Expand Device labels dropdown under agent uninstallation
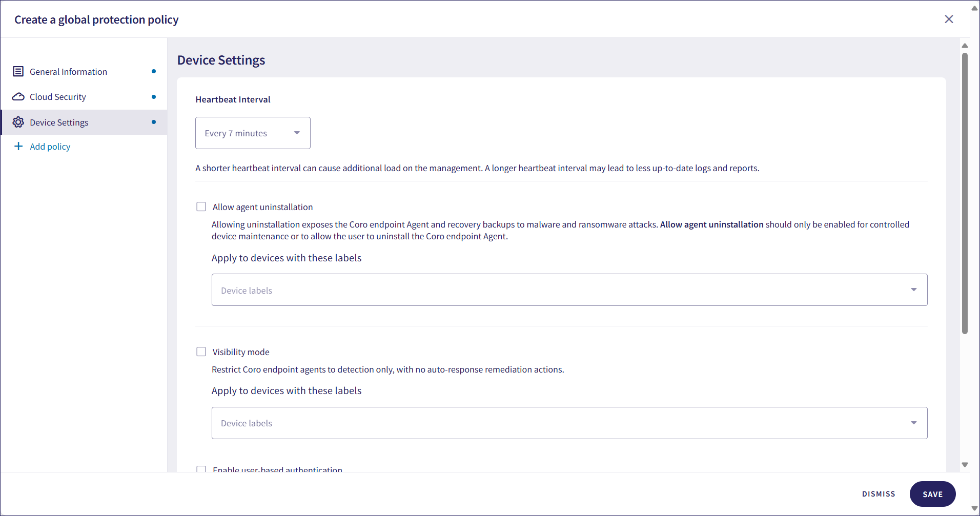Image resolution: width=980 pixels, height=516 pixels. point(569,290)
